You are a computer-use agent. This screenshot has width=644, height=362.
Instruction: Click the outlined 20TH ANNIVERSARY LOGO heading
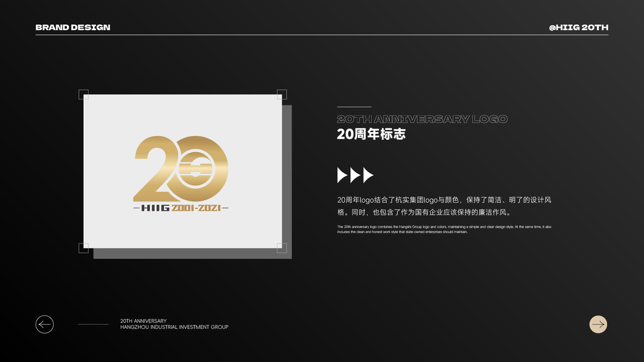(422, 119)
